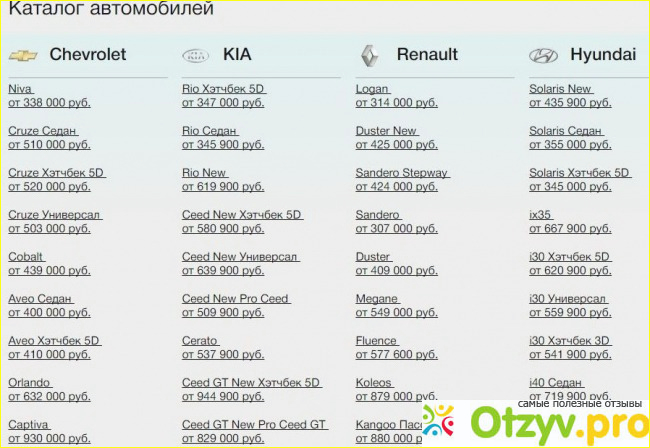Click the price от 314 000 руб.
The width and height of the screenshot is (650, 448).
pos(396,103)
